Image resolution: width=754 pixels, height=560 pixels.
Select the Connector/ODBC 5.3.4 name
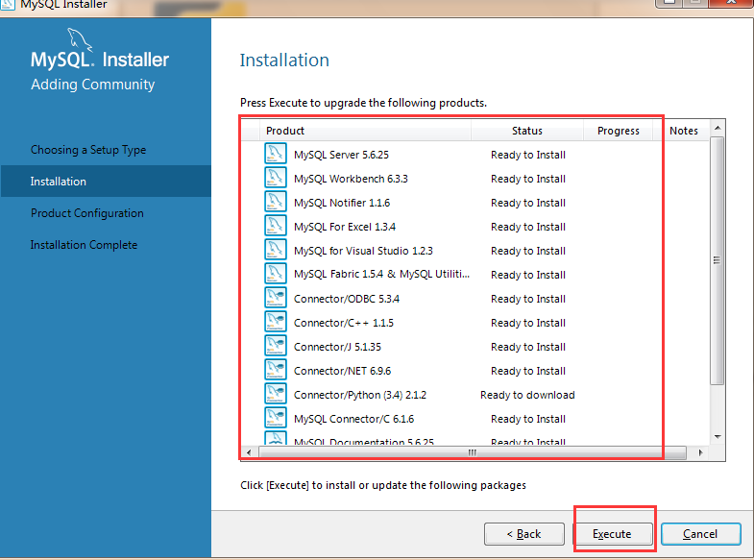point(347,299)
